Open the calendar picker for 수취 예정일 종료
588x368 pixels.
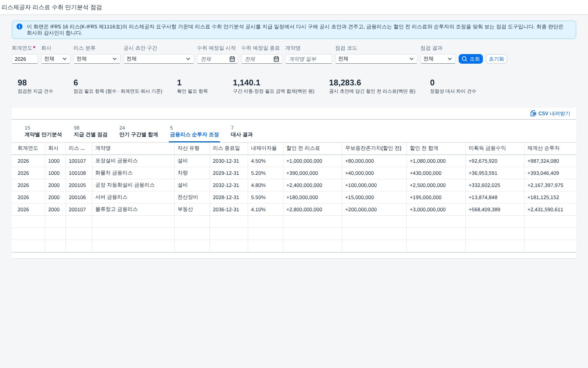click(276, 59)
